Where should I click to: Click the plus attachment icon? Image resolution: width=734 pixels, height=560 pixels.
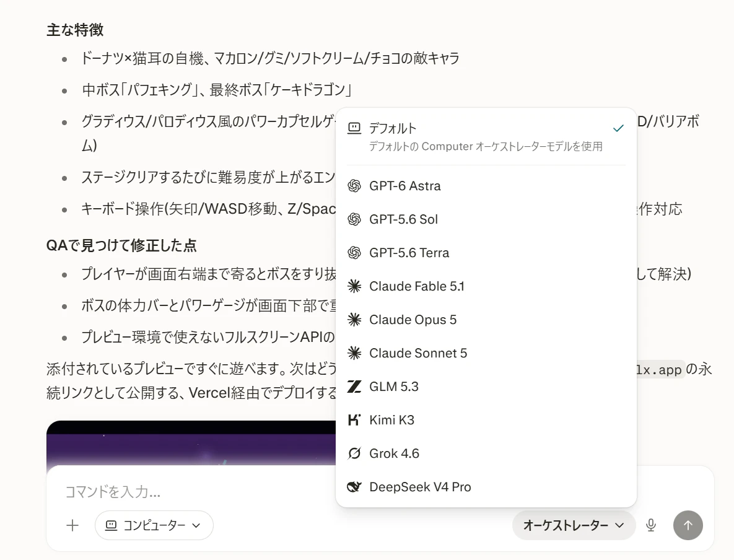pyautogui.click(x=72, y=525)
